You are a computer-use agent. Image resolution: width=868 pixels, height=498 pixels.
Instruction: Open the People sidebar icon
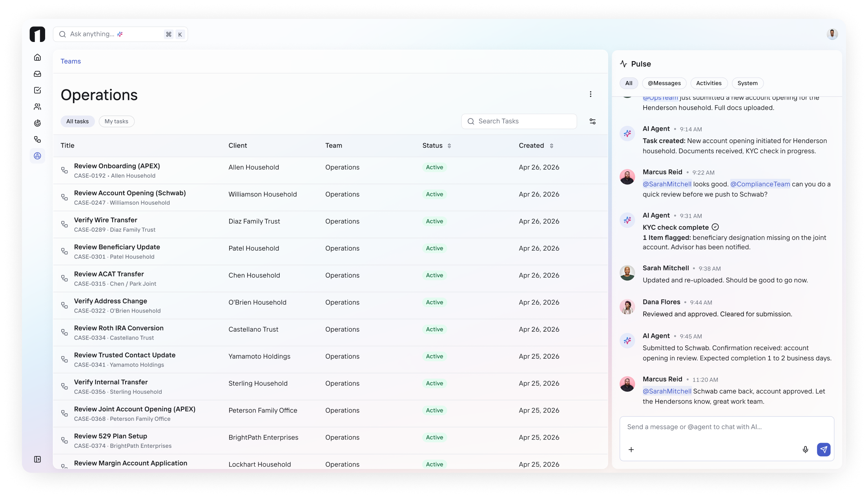(x=37, y=107)
